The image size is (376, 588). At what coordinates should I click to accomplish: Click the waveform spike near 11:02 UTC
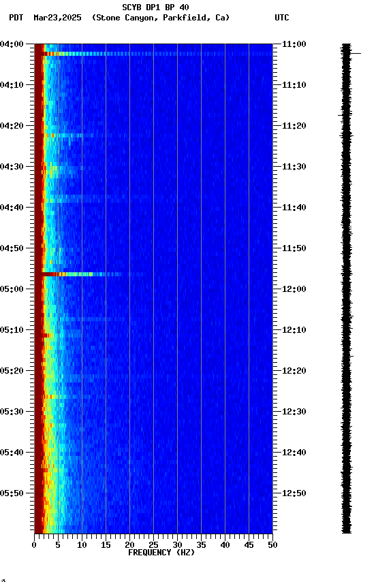coord(356,54)
